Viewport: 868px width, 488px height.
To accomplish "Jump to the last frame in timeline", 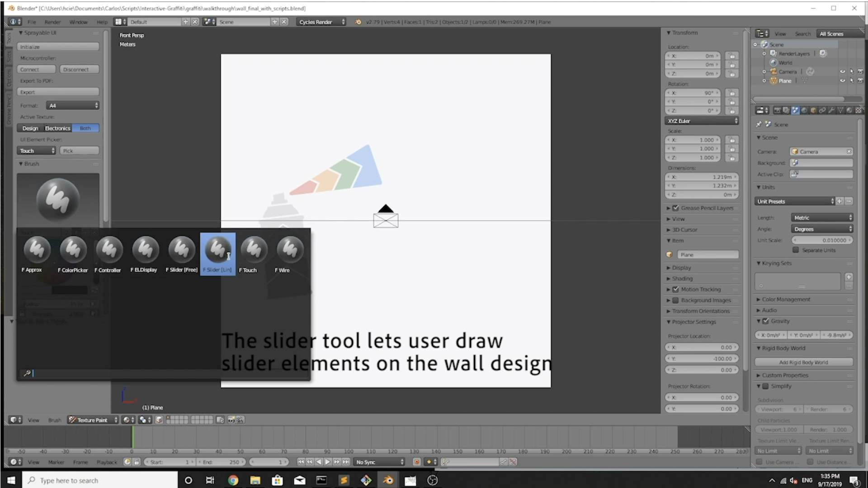I will (x=346, y=462).
